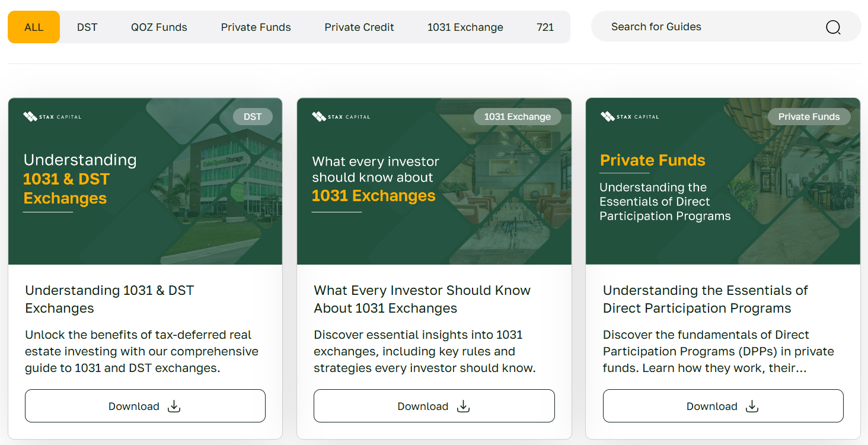Download the 1031 & DST Exchanges guide

click(145, 406)
